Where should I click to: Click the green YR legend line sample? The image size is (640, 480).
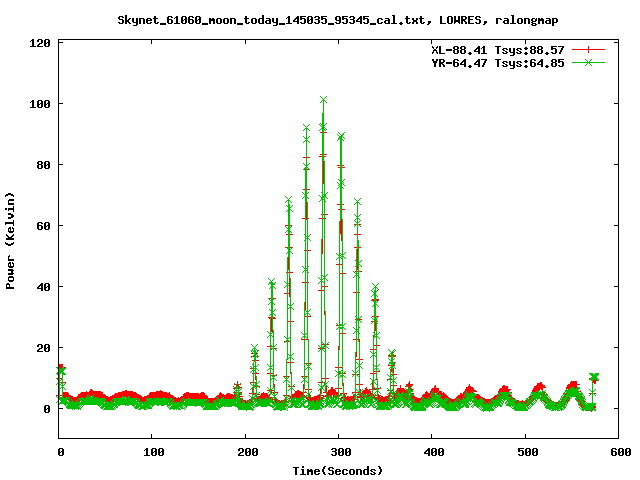tap(589, 62)
